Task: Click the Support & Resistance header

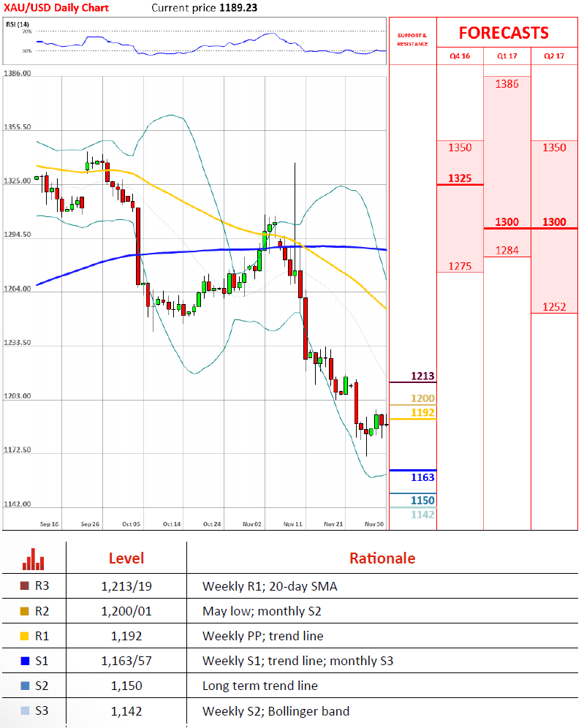Action: click(412, 39)
